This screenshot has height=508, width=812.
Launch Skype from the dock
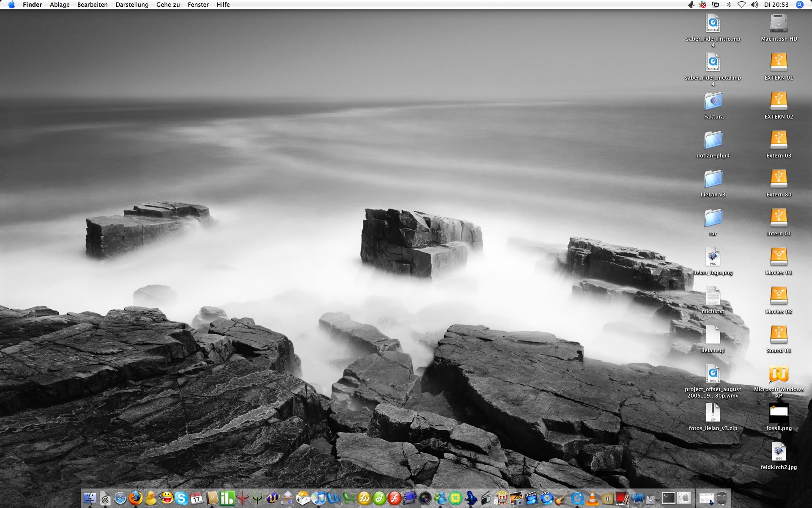click(x=181, y=498)
